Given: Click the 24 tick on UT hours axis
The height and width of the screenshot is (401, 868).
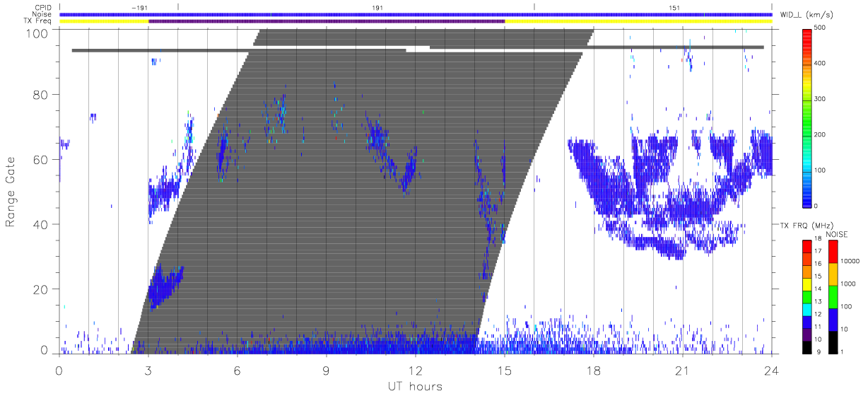Looking at the screenshot, I should (x=771, y=370).
